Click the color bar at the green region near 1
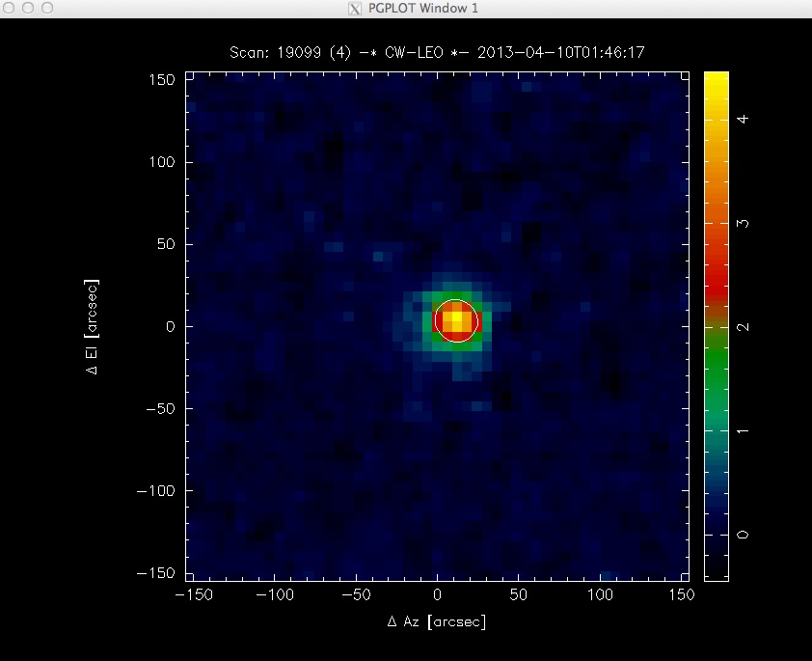This screenshot has height=661, width=812. coord(717,431)
